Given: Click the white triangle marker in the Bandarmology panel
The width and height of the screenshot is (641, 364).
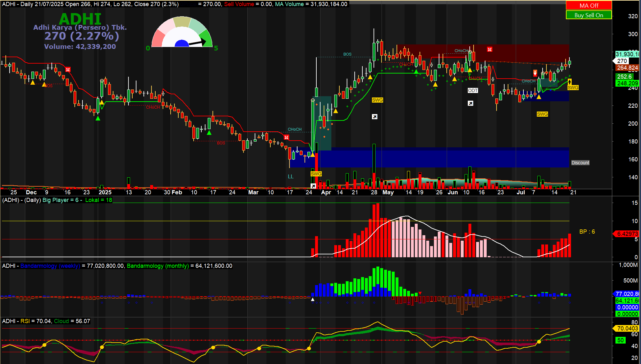Looking at the screenshot, I should pyautogui.click(x=313, y=299).
